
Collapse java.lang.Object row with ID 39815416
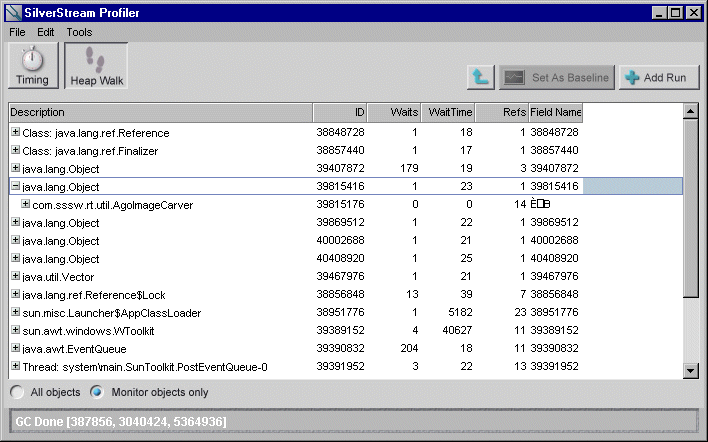pos(15,186)
